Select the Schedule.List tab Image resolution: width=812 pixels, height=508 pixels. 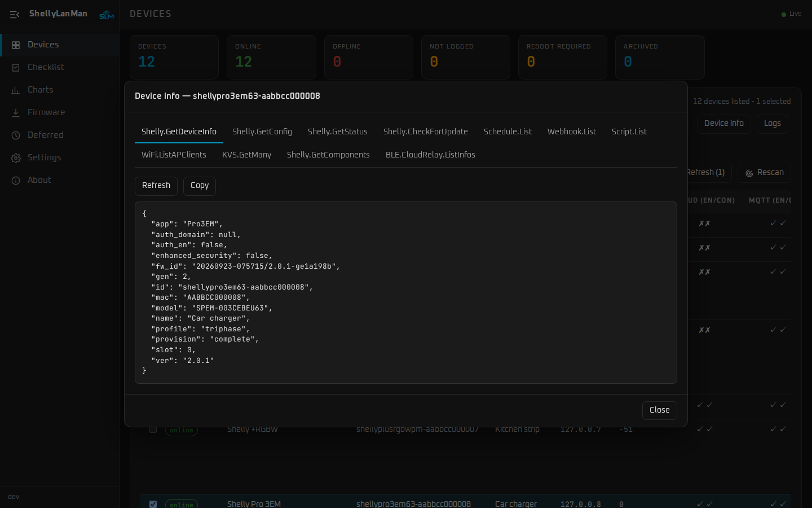[507, 132]
